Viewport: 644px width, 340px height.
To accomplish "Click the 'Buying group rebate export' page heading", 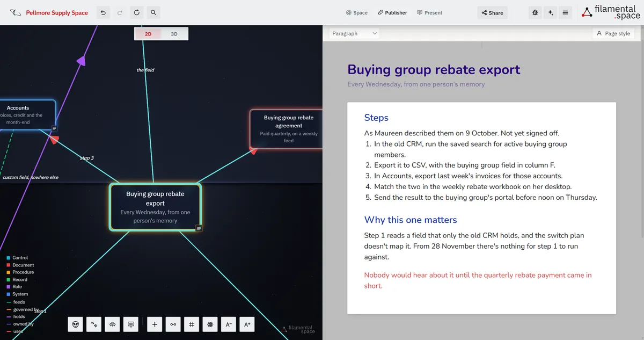I will pyautogui.click(x=434, y=69).
